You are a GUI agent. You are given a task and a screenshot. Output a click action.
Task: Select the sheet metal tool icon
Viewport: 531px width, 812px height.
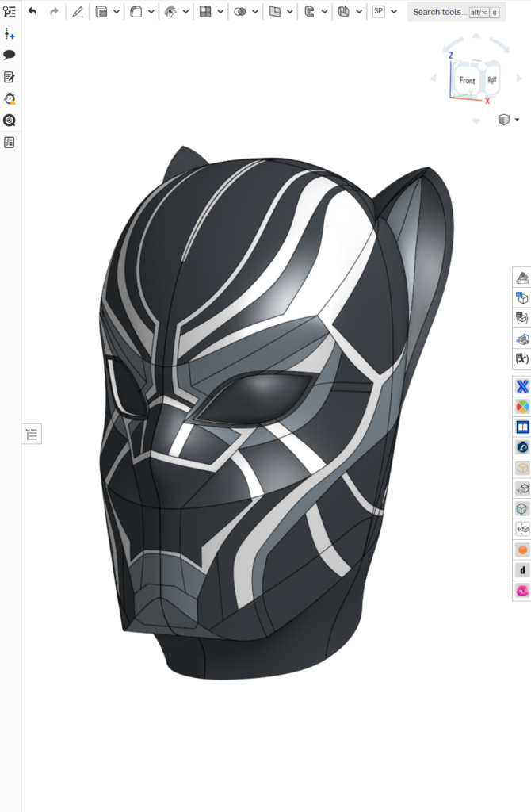click(310, 11)
